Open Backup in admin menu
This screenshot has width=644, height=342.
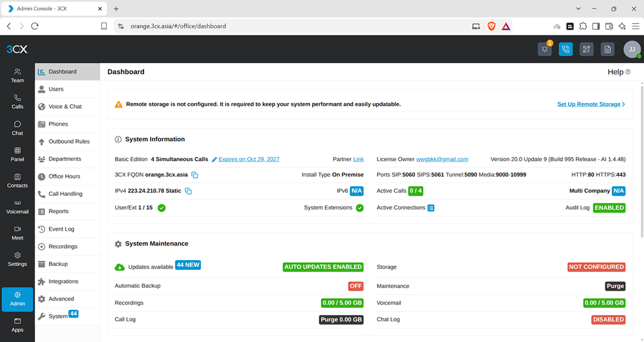tap(68, 264)
